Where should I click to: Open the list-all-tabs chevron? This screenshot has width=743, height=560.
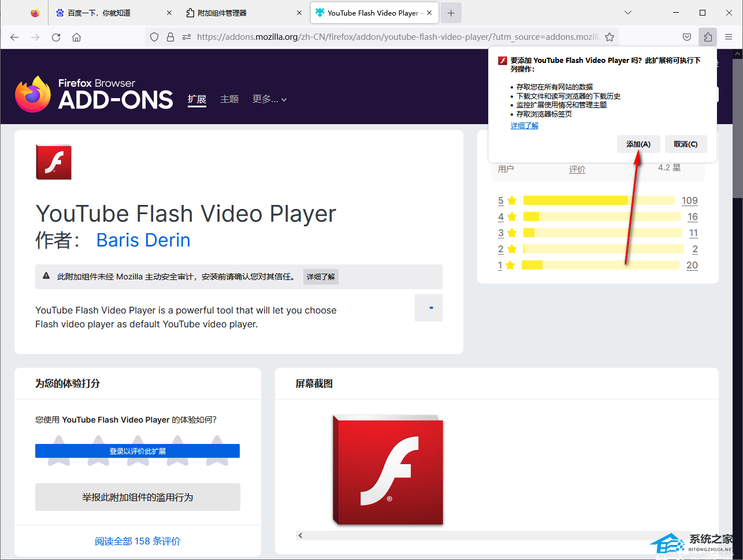click(627, 12)
